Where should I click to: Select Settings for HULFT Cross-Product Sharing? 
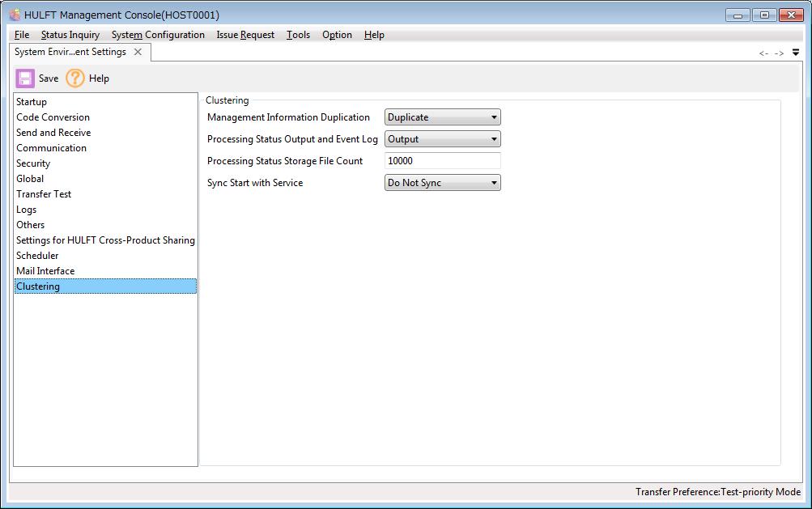105,240
